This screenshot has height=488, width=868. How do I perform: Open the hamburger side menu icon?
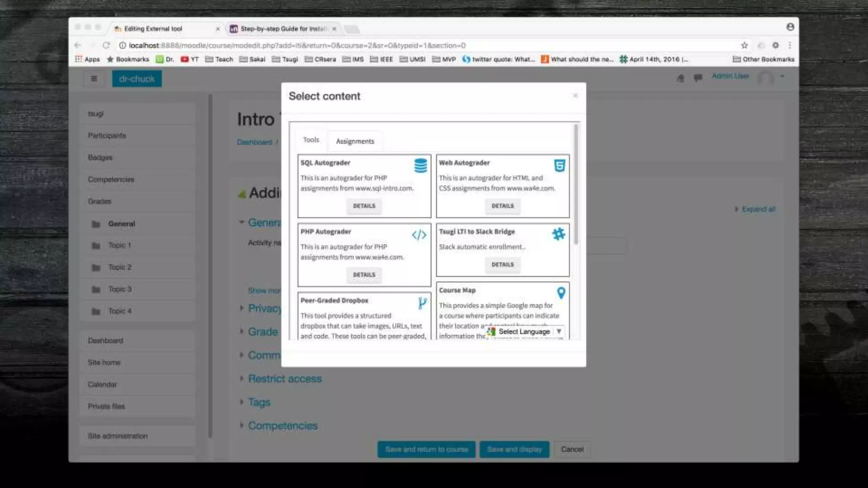[x=94, y=79]
